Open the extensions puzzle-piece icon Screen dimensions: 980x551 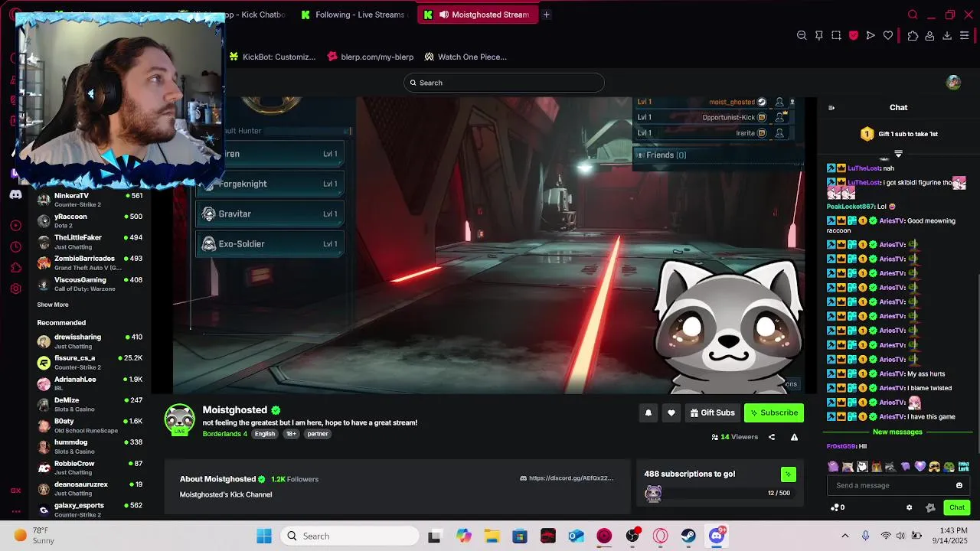913,35
